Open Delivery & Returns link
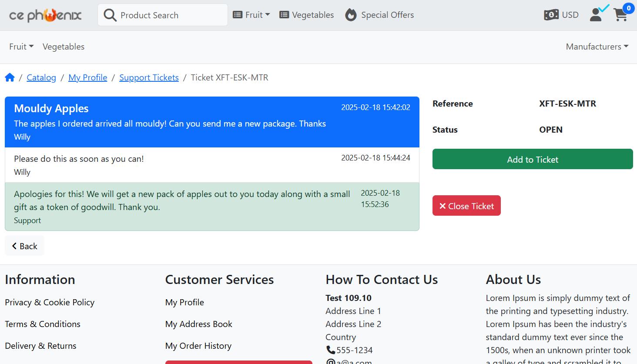This screenshot has width=637, height=364. tap(40, 346)
